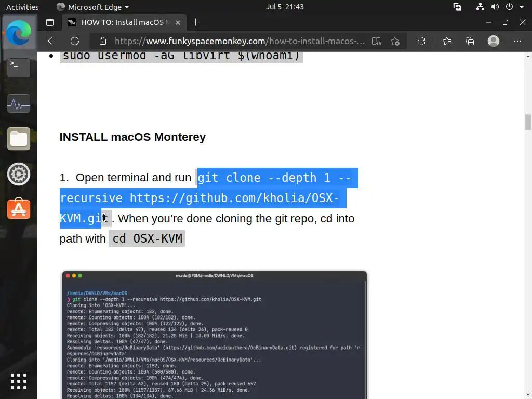The height and width of the screenshot is (399, 532).
Task: Click the remote desktop indicator icon in the top bar
Action: click(457, 7)
